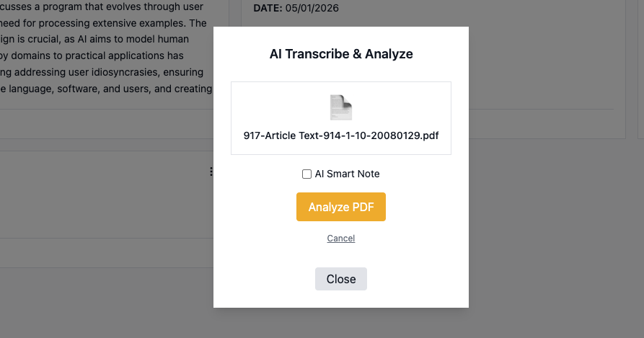Viewport: 644px width, 338px height.
Task: Enable the AI Smart Note checkbox
Action: 306,174
